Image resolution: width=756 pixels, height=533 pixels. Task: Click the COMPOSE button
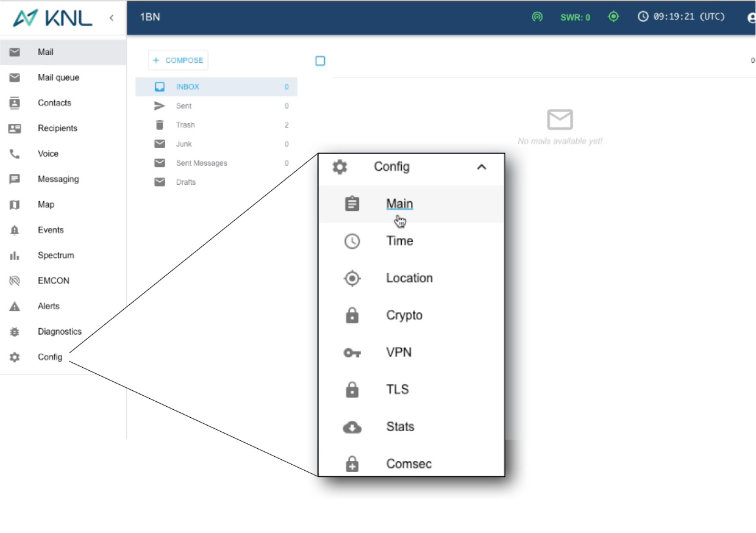point(177,60)
